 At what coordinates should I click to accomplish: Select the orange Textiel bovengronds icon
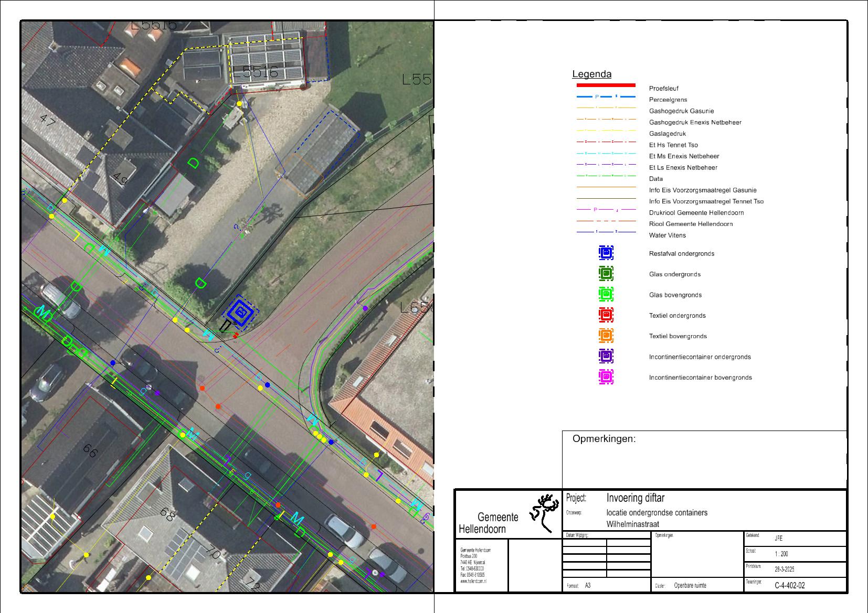[x=606, y=336]
